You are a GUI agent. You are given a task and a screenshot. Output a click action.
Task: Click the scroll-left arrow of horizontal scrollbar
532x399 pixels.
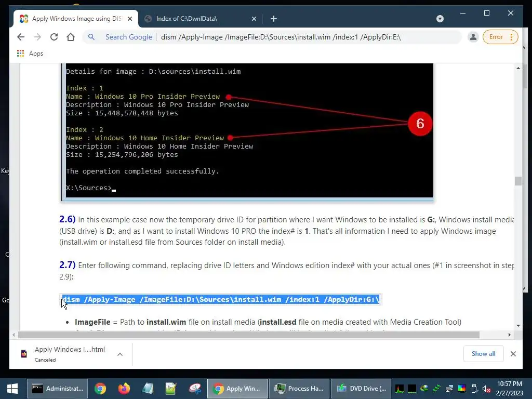pyautogui.click(x=13, y=335)
